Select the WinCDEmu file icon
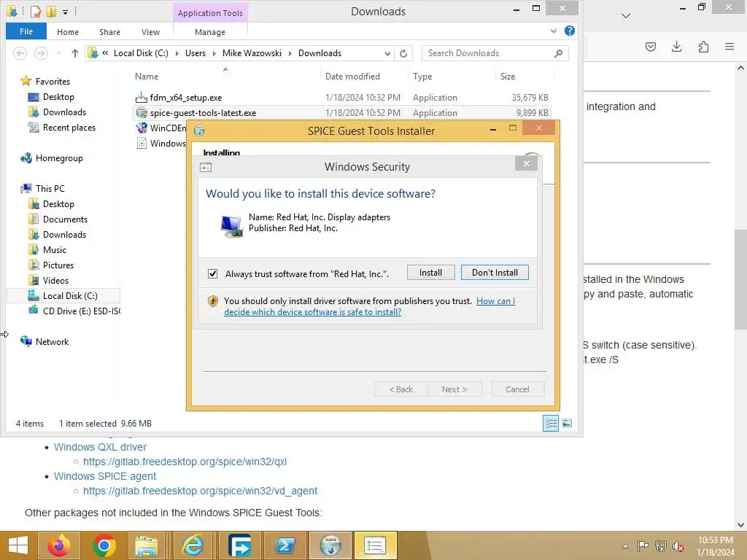 click(141, 128)
